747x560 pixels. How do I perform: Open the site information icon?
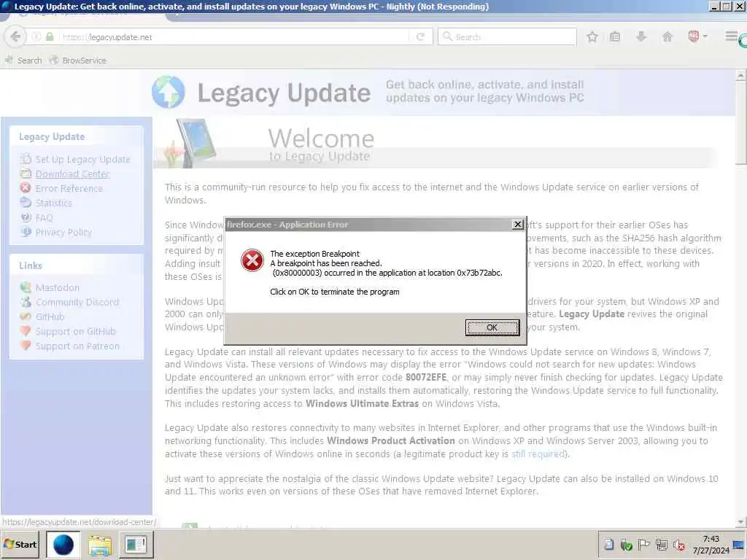tap(36, 36)
